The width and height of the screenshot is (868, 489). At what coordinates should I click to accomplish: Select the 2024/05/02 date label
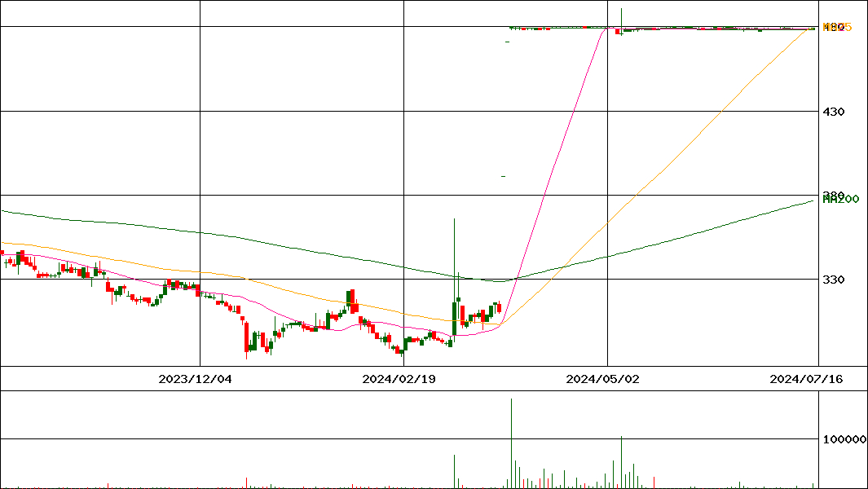click(x=602, y=379)
